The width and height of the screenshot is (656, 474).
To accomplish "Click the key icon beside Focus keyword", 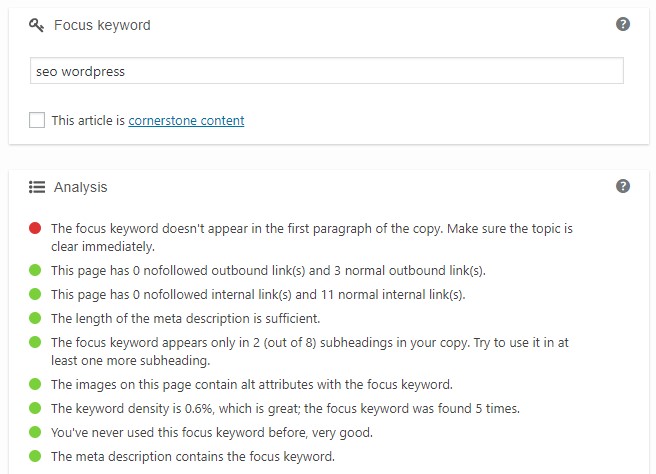I will pos(36,25).
